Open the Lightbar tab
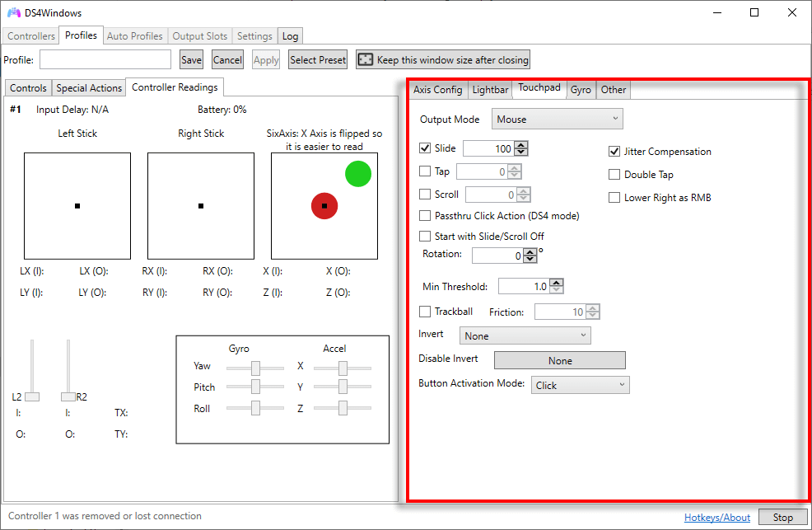Screen dimensions: 812x530 pyautogui.click(x=490, y=90)
